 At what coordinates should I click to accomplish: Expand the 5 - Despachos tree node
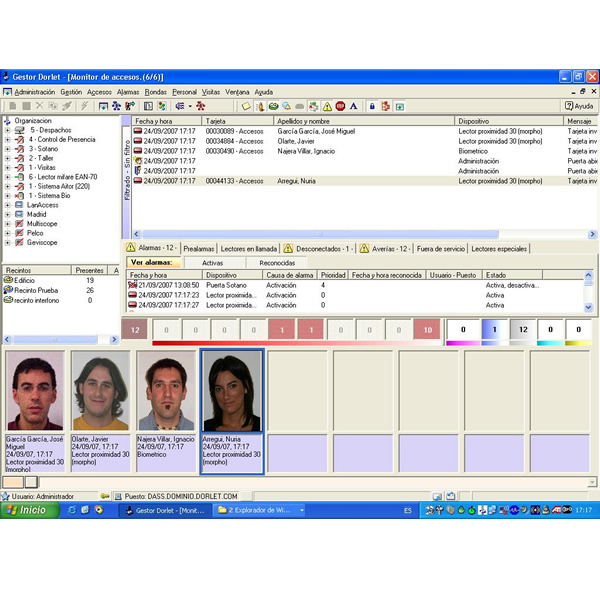[x=7, y=130]
